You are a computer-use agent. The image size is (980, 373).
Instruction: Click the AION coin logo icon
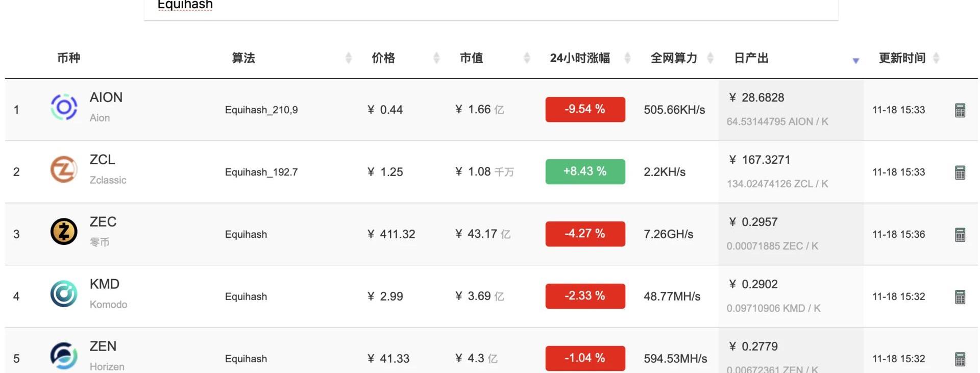(x=64, y=107)
